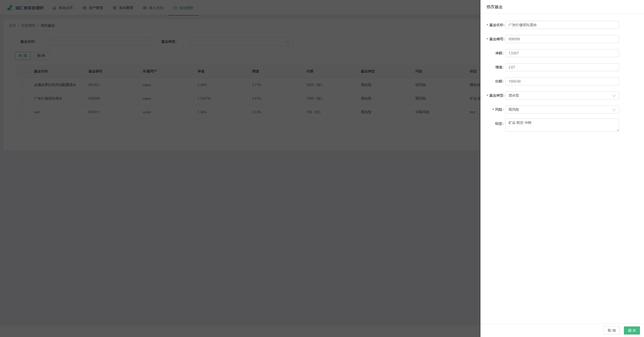Click the 标签 tags textarea in the panel

click(562, 125)
